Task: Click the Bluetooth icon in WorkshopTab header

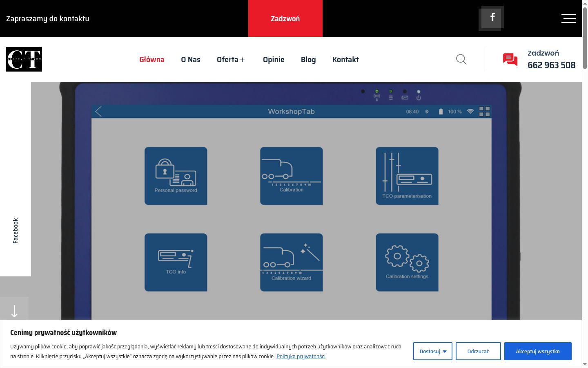Action: click(427, 112)
